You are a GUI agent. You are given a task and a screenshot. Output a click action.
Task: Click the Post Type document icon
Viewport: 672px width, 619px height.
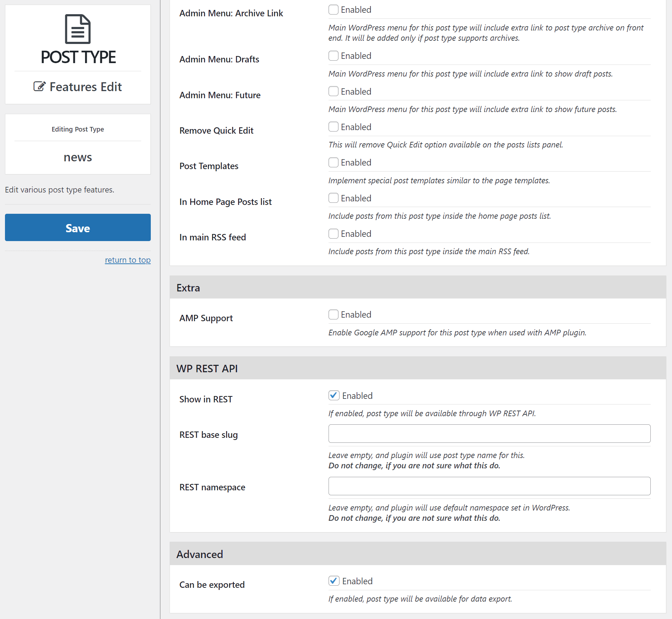78,29
